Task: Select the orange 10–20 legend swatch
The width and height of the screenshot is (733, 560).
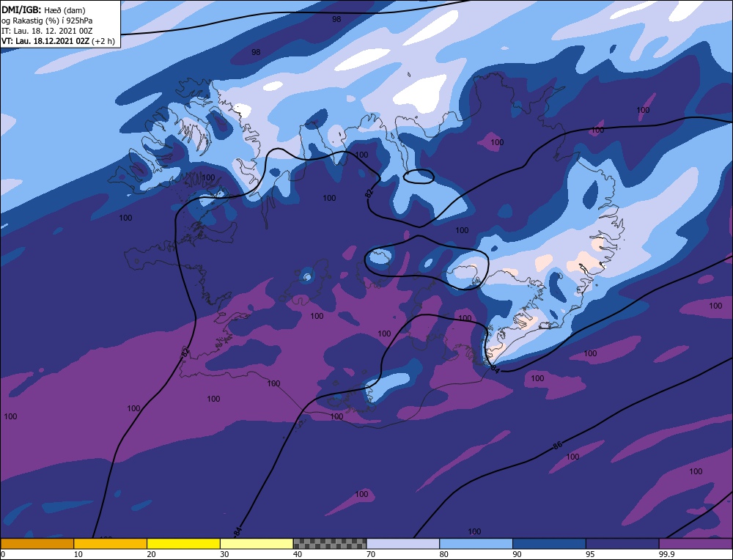Action: 111,544
